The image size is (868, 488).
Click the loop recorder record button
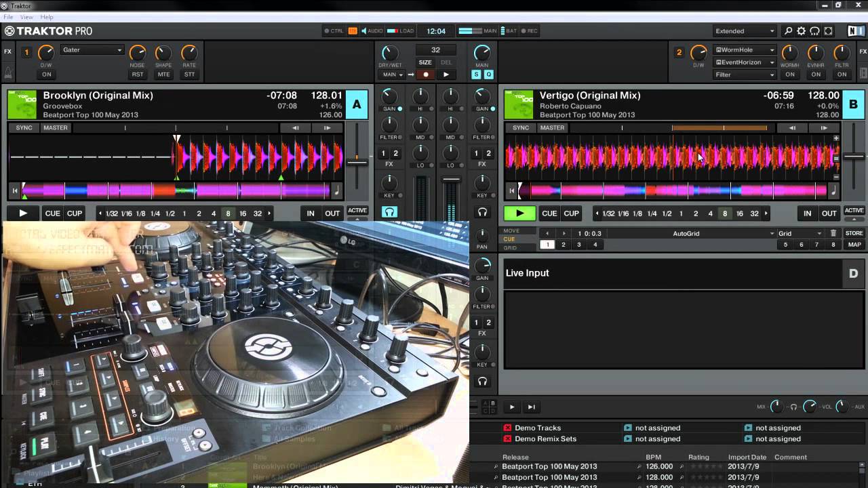point(426,75)
